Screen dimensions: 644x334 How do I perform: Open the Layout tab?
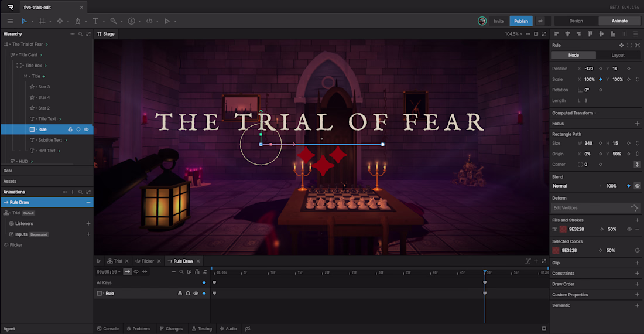[618, 55]
